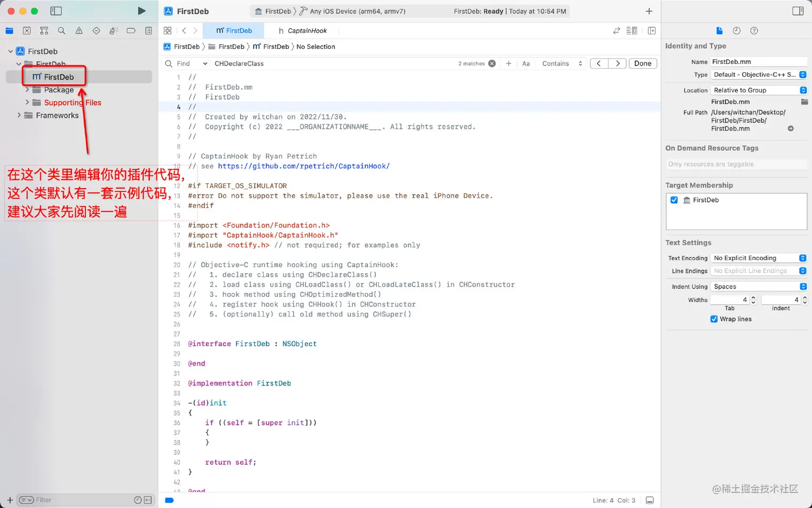Increase the Tab width stepper
The height and width of the screenshot is (508, 812).
753,297
